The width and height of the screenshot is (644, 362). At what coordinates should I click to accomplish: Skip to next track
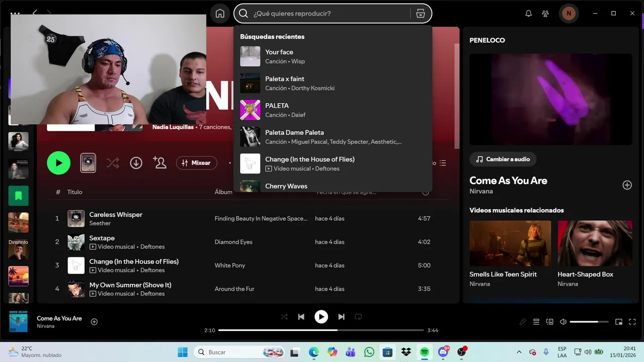pyautogui.click(x=341, y=317)
